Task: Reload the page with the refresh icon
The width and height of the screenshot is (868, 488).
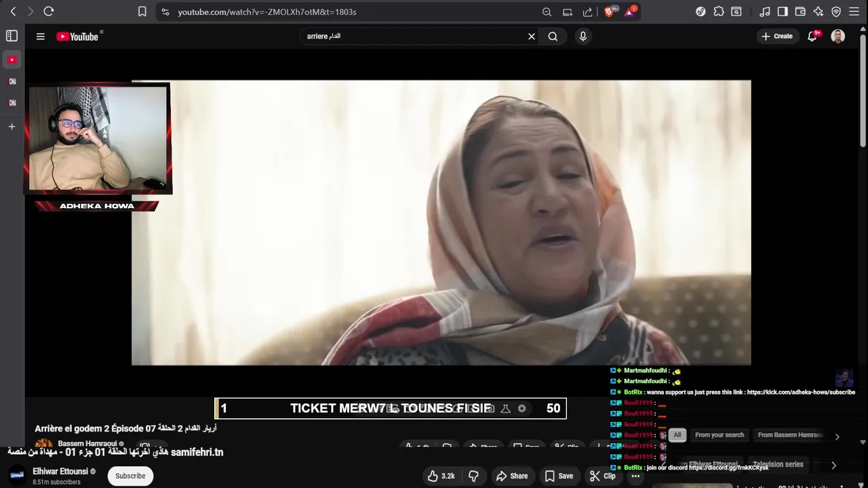Action: pos(49,12)
